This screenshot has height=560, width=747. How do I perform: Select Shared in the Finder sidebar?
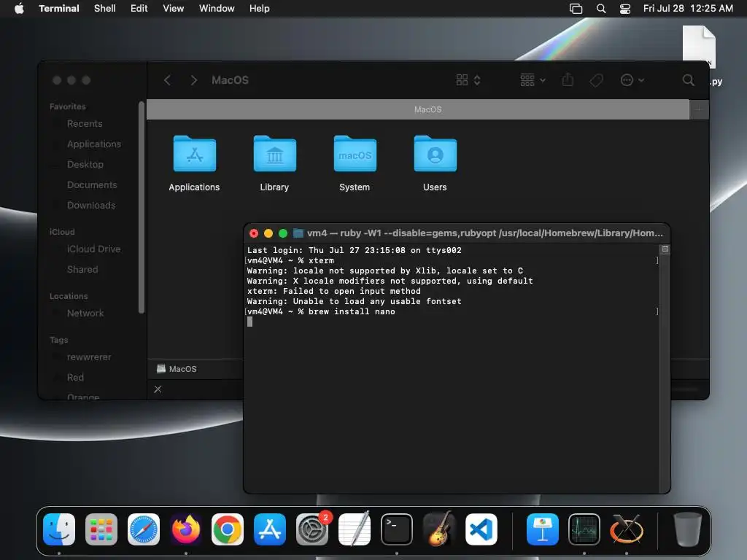click(82, 270)
